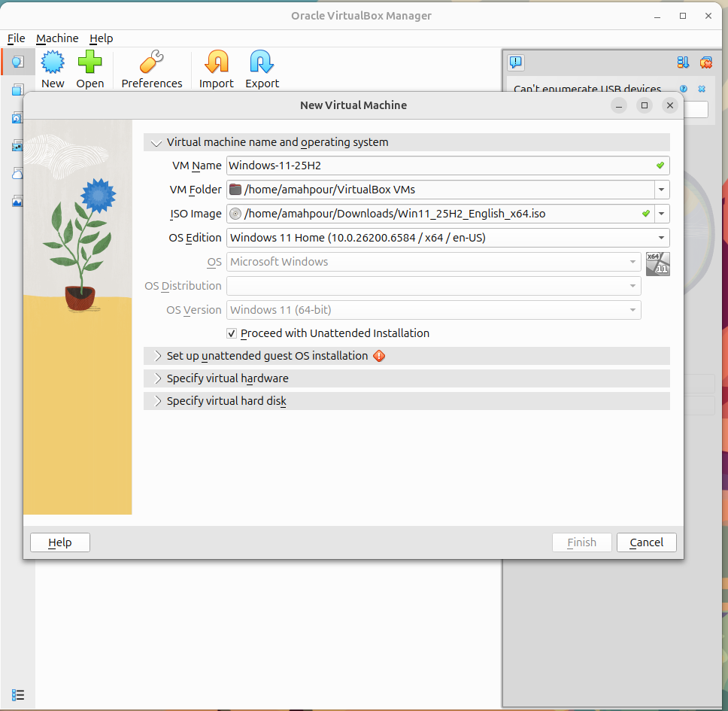Screen dimensions: 728x711
Task: Click inside the VM Name field
Action: [x=376, y=166]
